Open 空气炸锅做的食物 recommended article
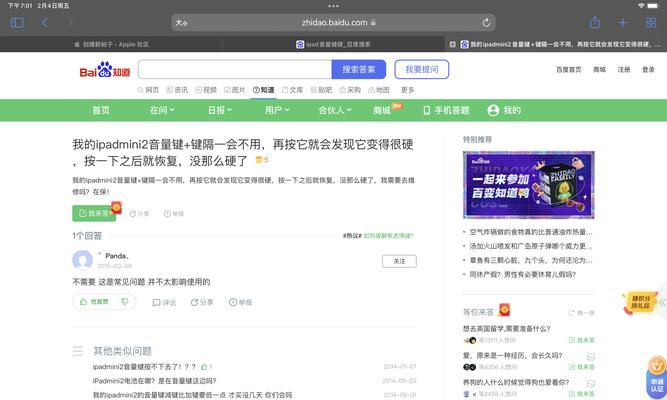The width and height of the screenshot is (667, 400). [530, 232]
